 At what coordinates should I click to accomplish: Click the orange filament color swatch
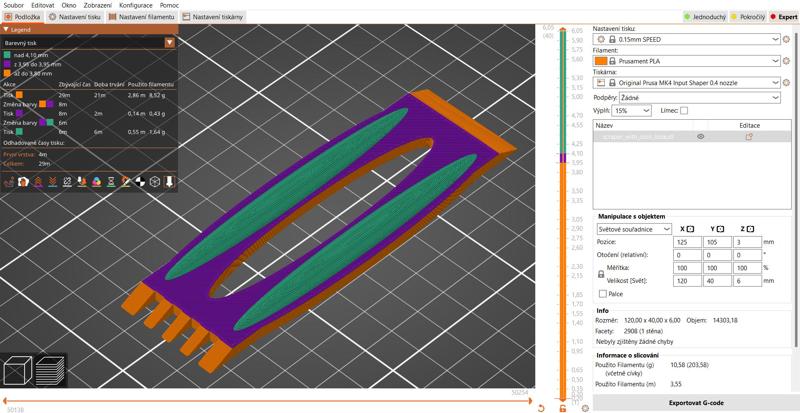(x=601, y=61)
